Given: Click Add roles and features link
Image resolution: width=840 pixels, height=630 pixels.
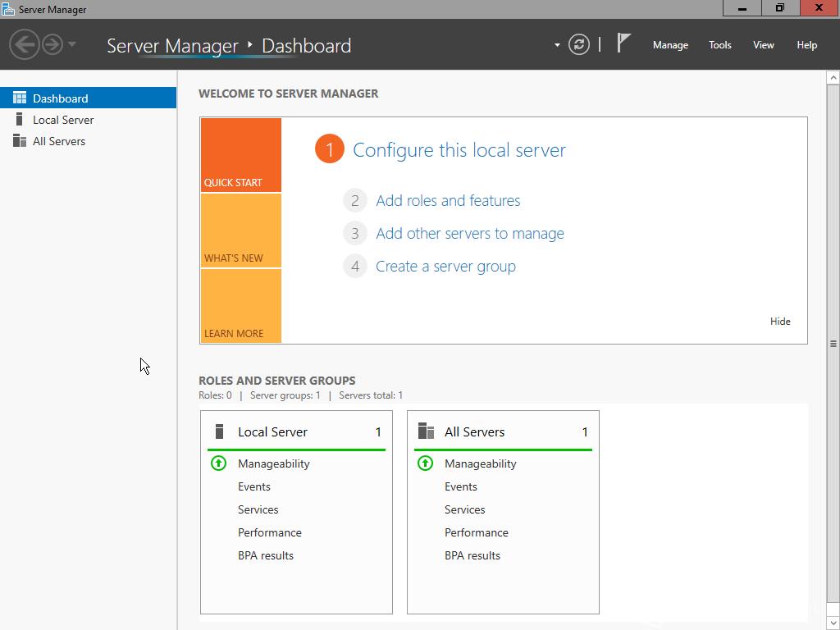Looking at the screenshot, I should tap(448, 200).
